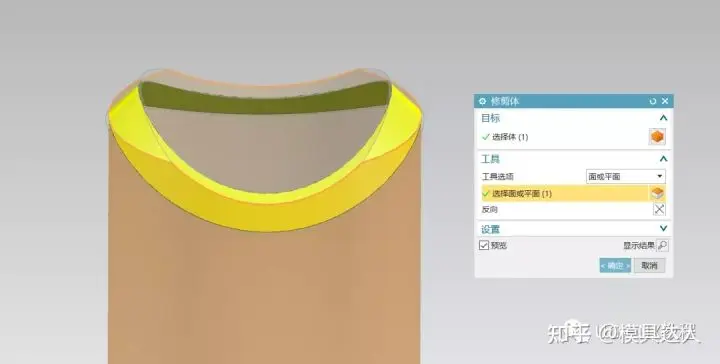Click the gear icon in 修剪体 title bar
This screenshot has width=720, height=364.
[482, 101]
